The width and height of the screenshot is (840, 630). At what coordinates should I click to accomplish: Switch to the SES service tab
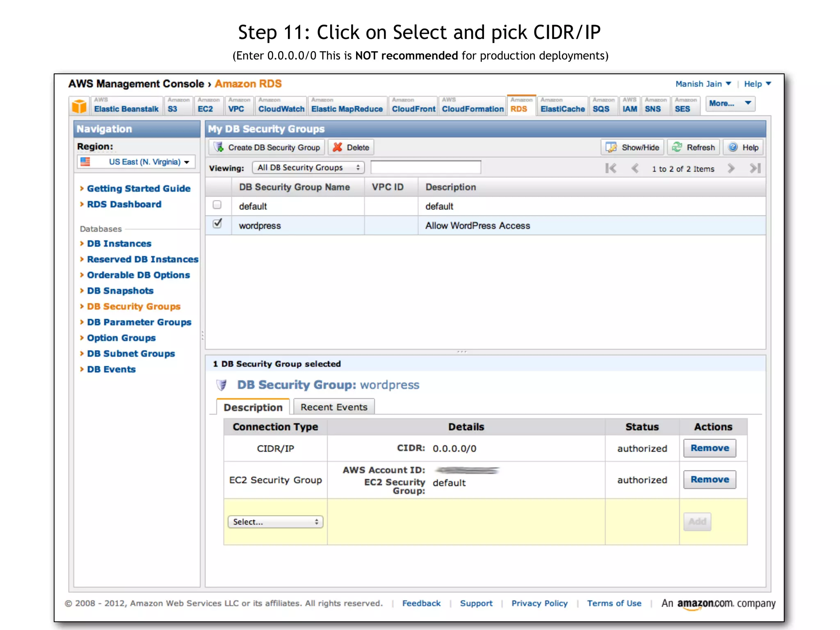(686, 106)
